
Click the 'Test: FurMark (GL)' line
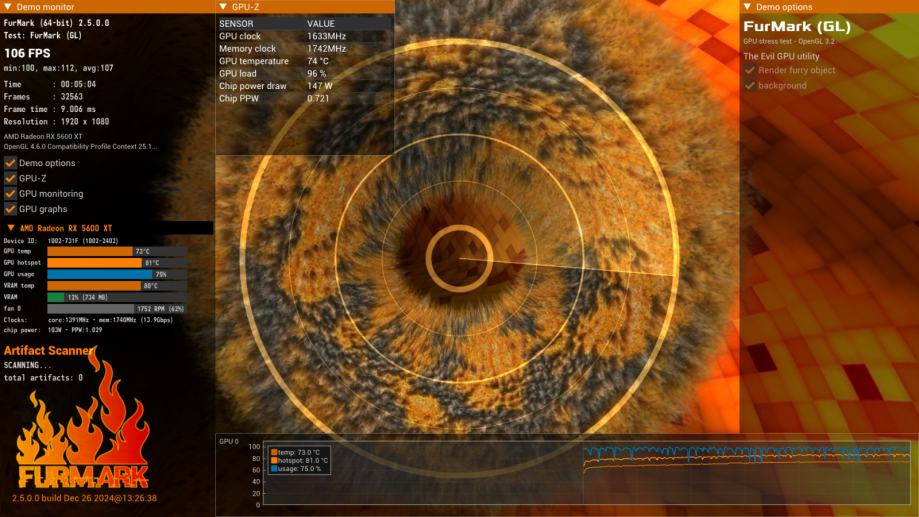[x=43, y=35]
